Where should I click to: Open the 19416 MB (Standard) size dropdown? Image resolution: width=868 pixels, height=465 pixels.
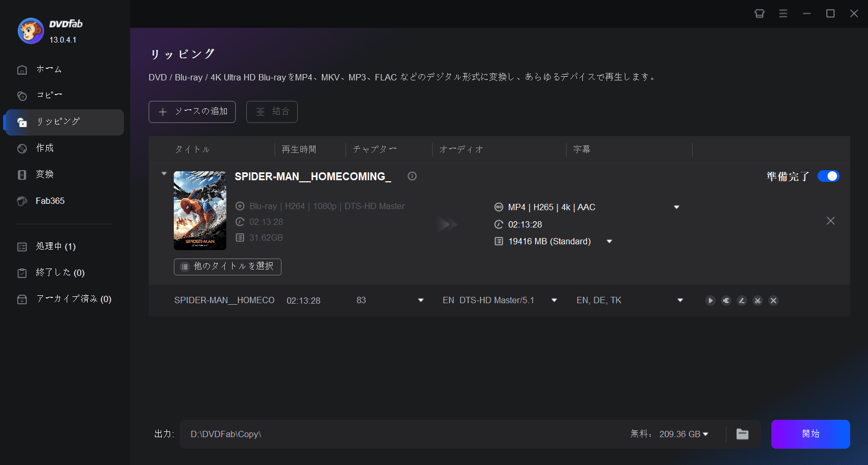point(610,241)
